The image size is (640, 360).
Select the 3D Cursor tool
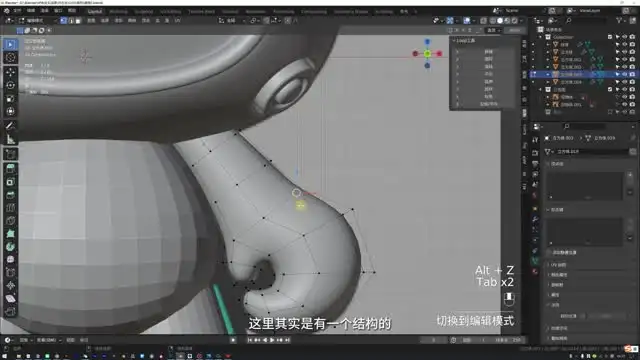pos(10,58)
